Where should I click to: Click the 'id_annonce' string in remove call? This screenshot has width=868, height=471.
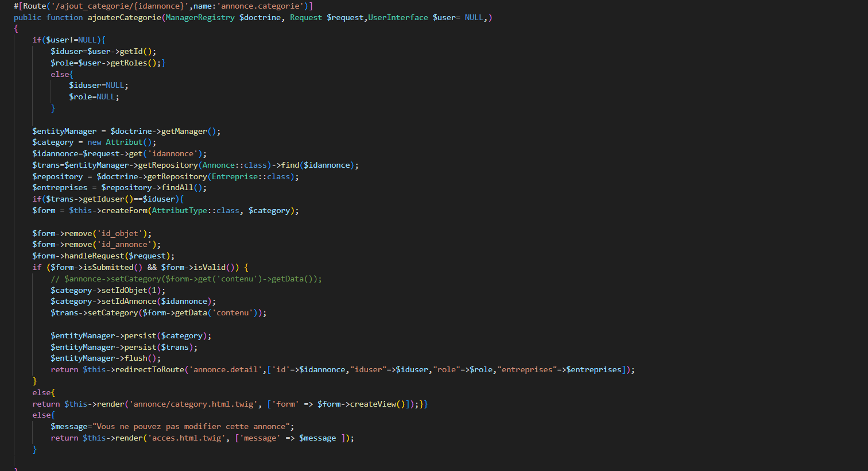[124, 244]
